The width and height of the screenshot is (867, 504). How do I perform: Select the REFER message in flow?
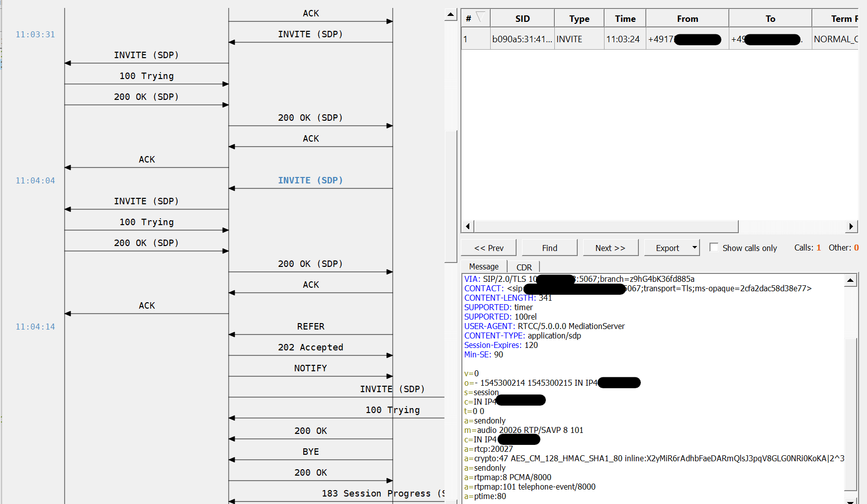tap(310, 327)
